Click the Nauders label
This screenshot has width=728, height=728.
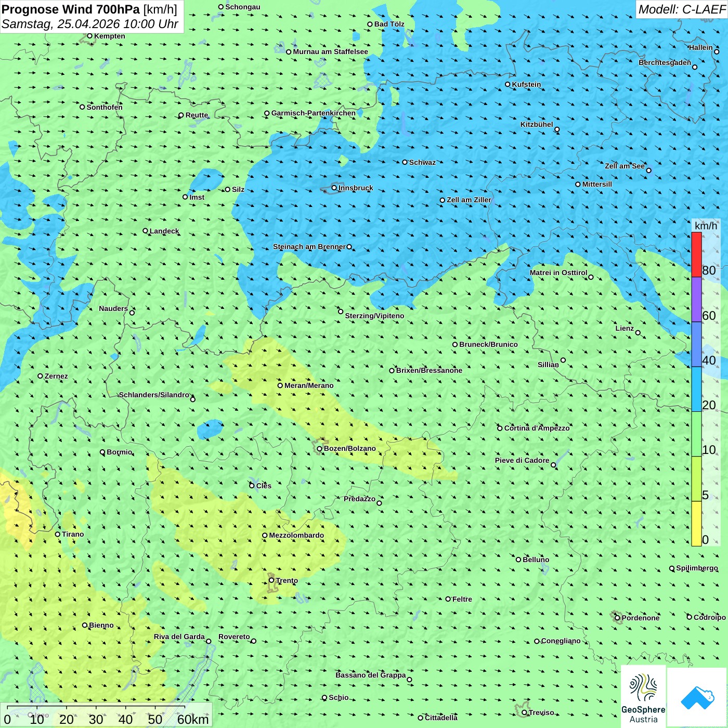pos(113,308)
